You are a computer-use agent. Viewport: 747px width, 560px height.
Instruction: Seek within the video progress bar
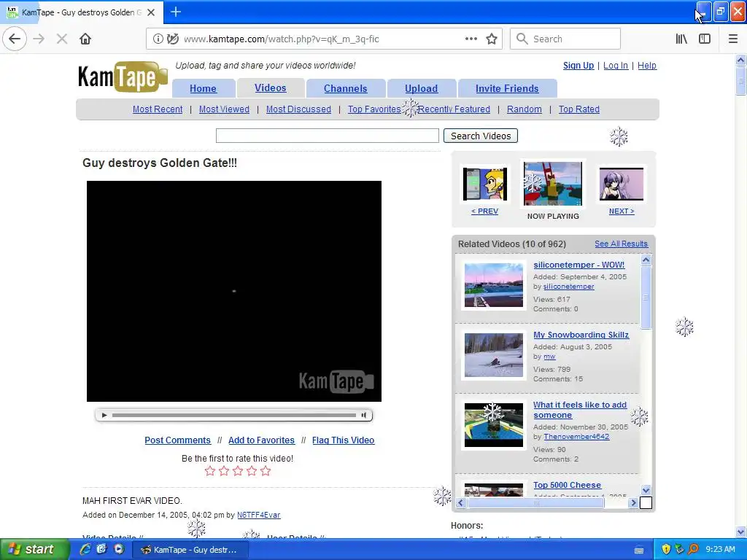234,415
